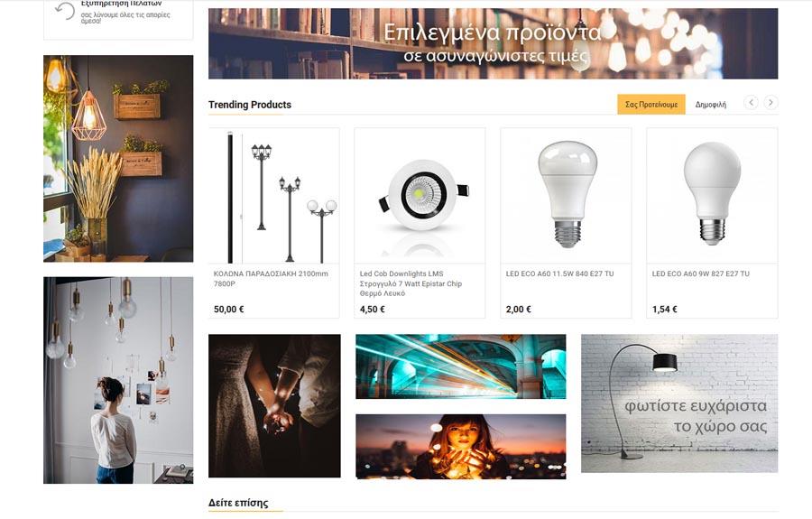Open LED ECO A60 11.5W 840 product title
Screen dimensions: 812x519
click(559, 273)
